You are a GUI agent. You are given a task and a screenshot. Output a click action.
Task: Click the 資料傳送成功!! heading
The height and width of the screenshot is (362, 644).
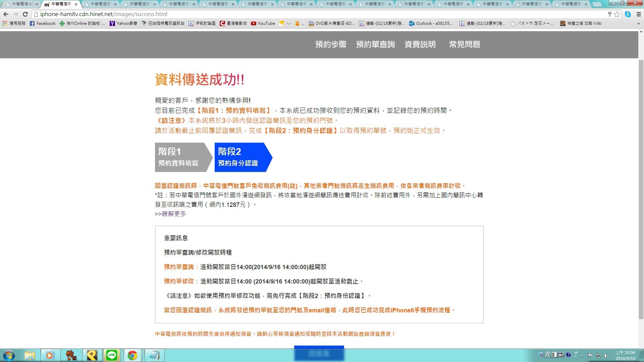point(200,80)
